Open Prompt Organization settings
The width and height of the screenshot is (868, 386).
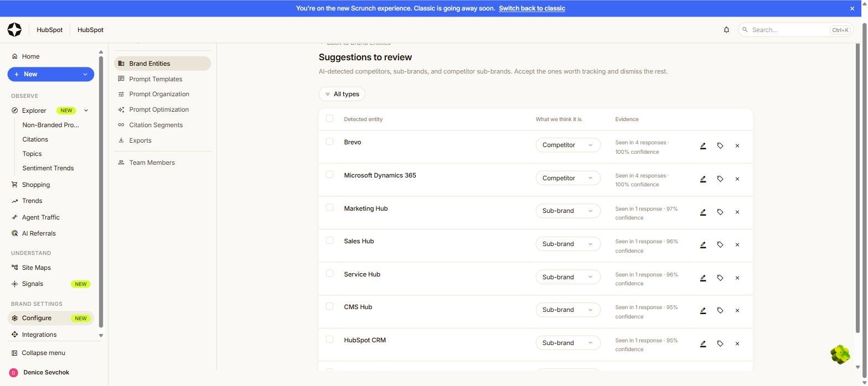point(162,95)
